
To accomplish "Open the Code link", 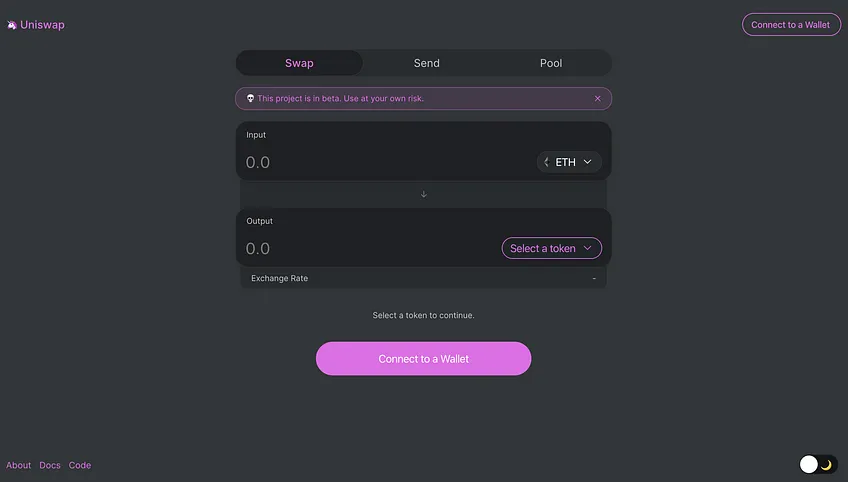I will point(80,465).
